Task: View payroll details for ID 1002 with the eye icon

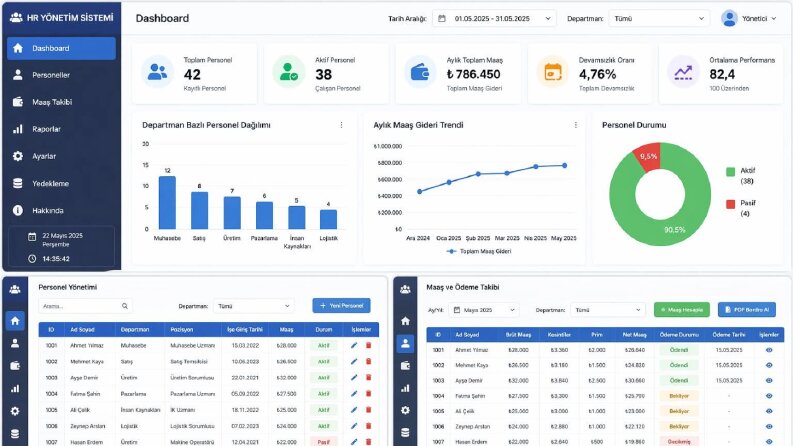Action: point(769,365)
